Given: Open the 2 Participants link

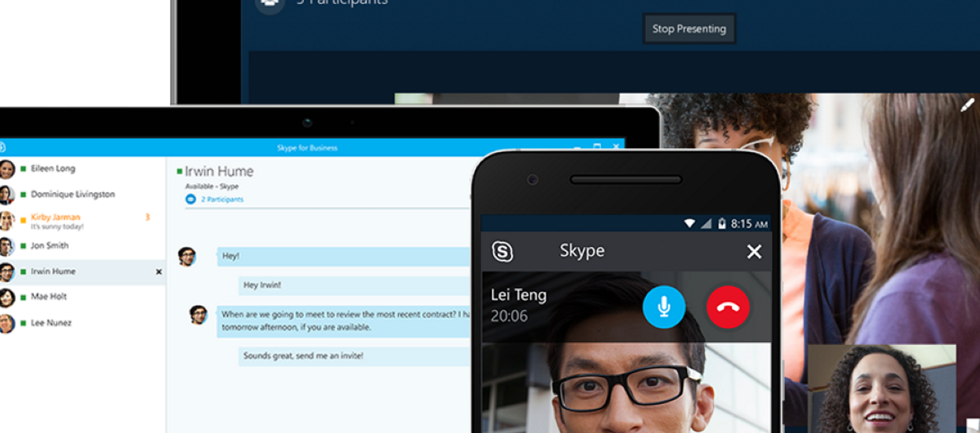Looking at the screenshot, I should click(222, 199).
